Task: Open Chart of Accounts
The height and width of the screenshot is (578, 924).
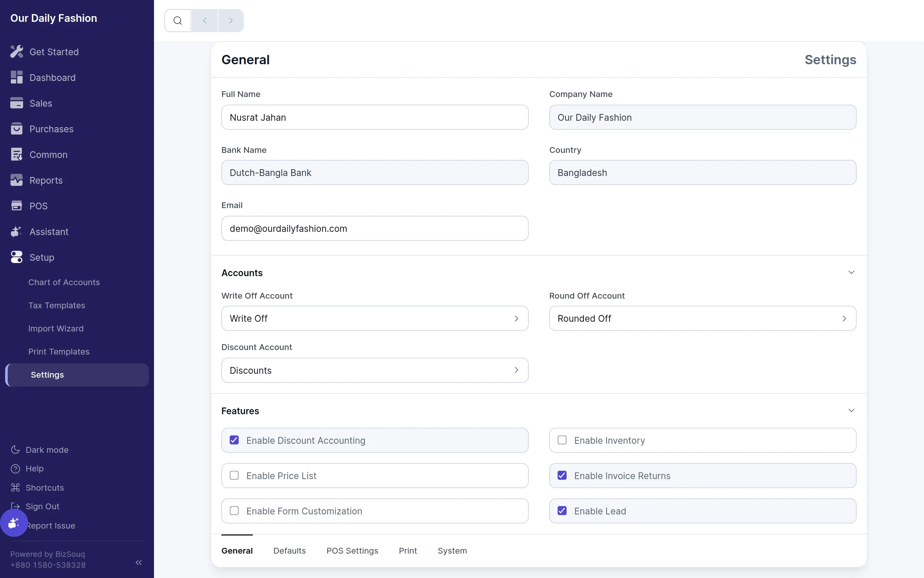Action: point(64,282)
